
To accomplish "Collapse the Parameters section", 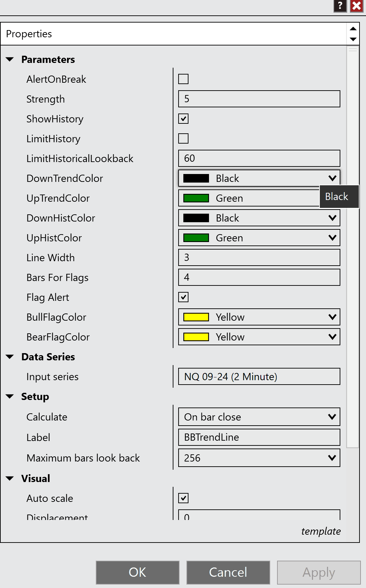I will coord(10,59).
